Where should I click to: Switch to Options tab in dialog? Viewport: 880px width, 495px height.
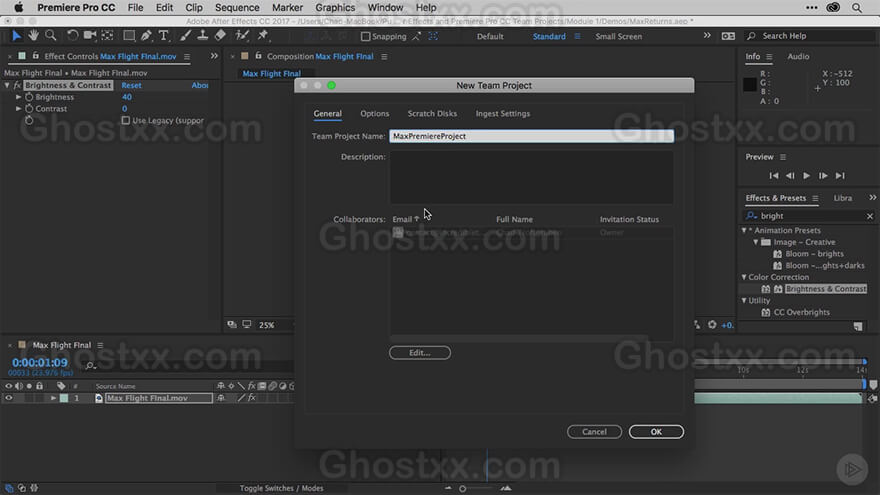pyautogui.click(x=374, y=113)
